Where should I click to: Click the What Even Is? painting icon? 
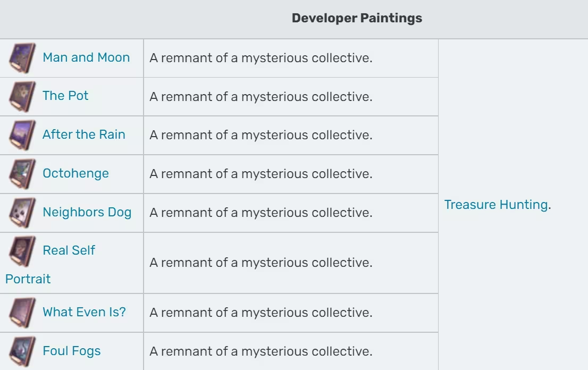coord(22,313)
